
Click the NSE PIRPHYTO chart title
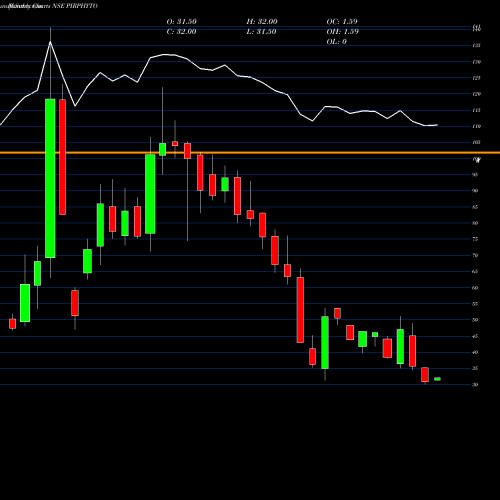[75, 6]
